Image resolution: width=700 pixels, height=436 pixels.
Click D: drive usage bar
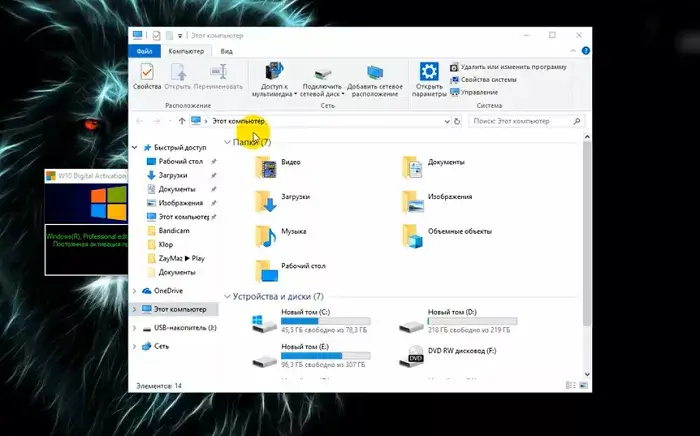click(472, 321)
